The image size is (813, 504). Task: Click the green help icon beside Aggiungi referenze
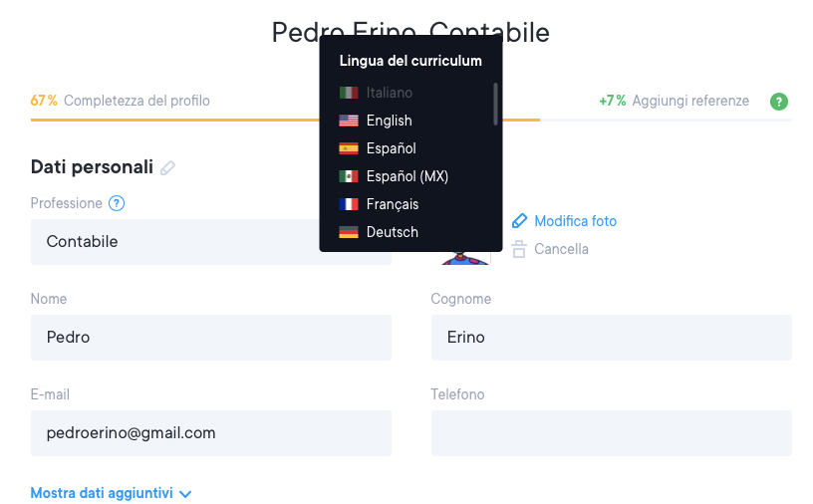[x=779, y=102]
